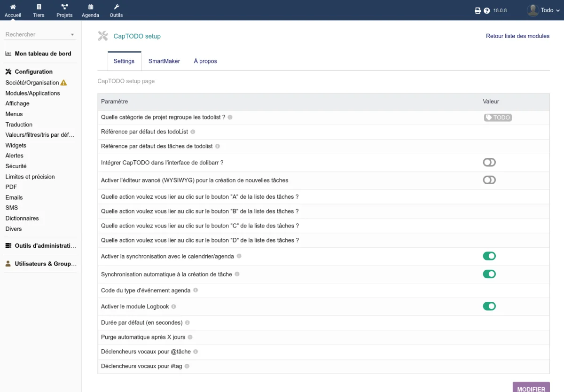Open the Agenda top menu
This screenshot has width=564, height=392.
90,10
